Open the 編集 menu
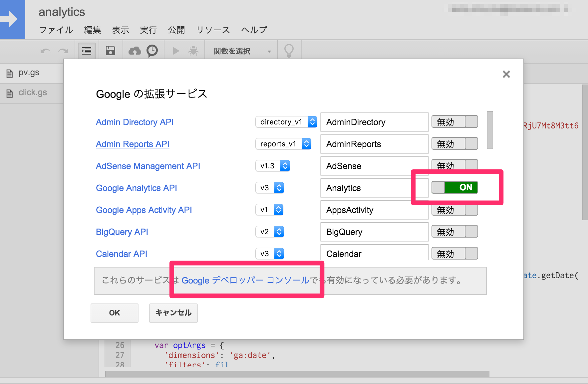588x384 pixels. (x=93, y=30)
